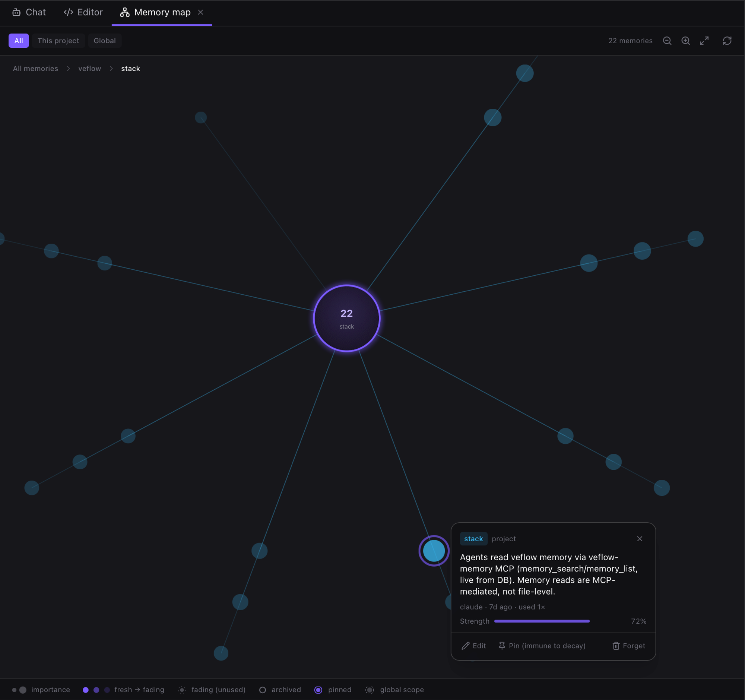Image resolution: width=745 pixels, height=700 pixels.
Task: Click the 72% strength value
Action: 638,621
